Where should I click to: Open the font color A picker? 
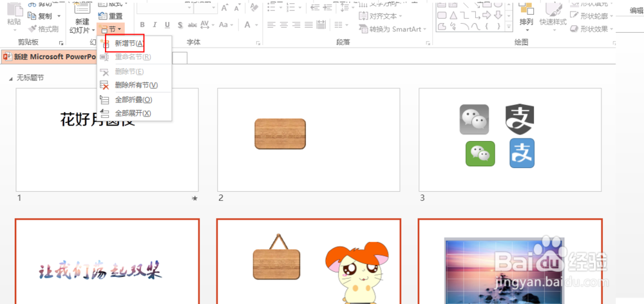tap(251, 25)
